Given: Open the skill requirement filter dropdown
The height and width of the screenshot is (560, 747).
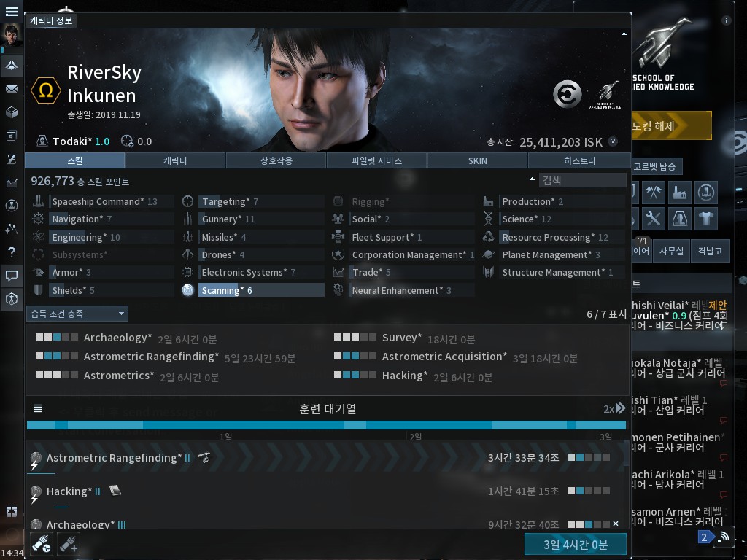Looking at the screenshot, I should point(77,314).
